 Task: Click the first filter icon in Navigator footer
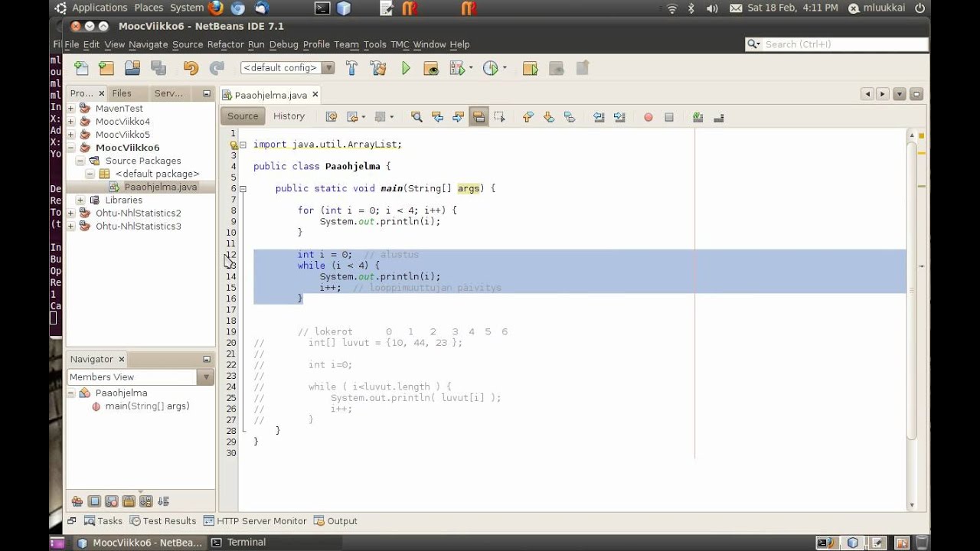(x=77, y=501)
